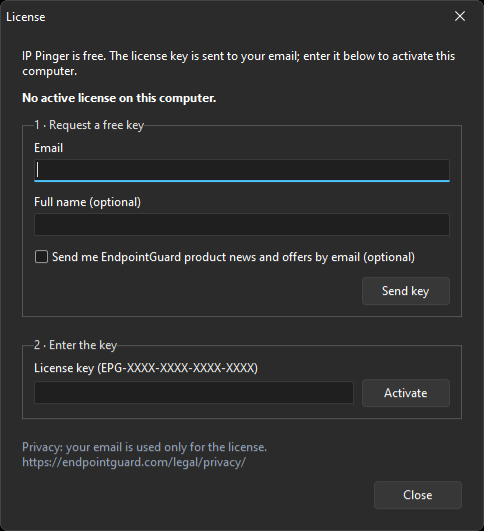Screen dimensions: 484x531
Task: Close the License dialog with X icon
Action: pyautogui.click(x=460, y=16)
